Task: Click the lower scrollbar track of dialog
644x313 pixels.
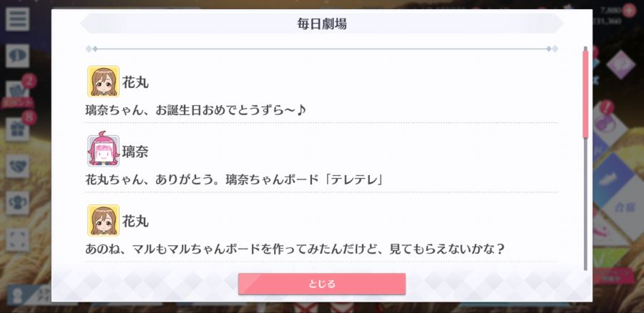Action: pyautogui.click(x=585, y=204)
